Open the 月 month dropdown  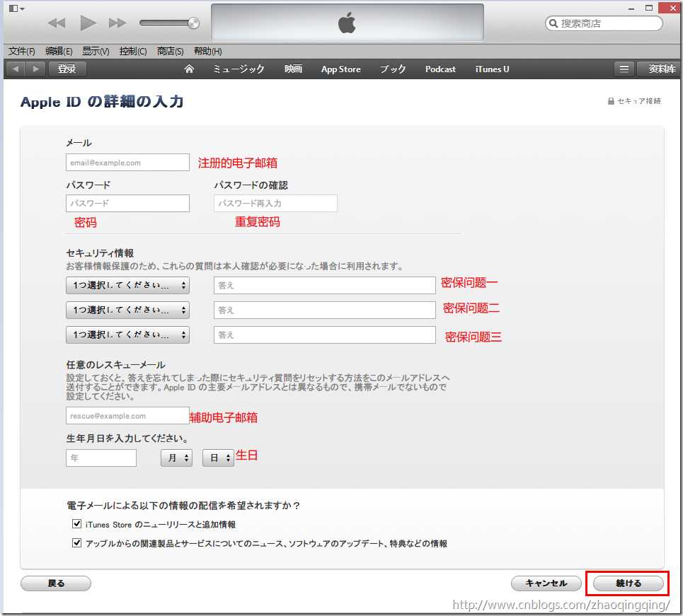click(176, 458)
